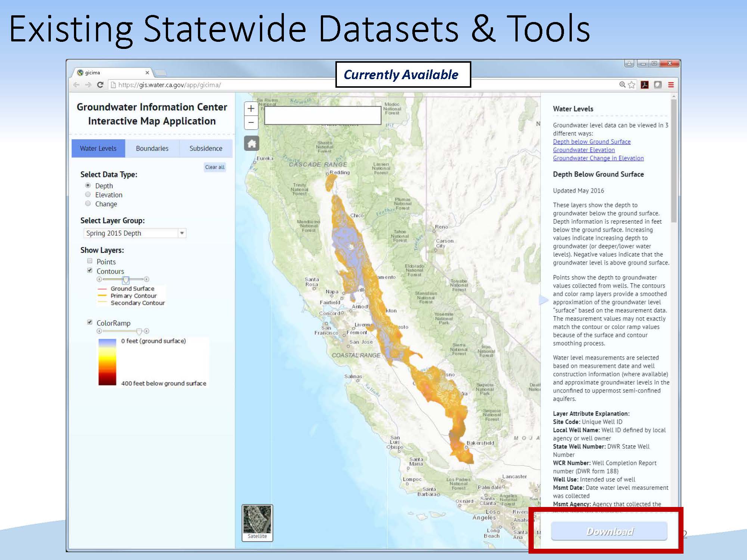The width and height of the screenshot is (747, 560).
Task: Click the Contours transparency slider handle
Action: [126, 280]
